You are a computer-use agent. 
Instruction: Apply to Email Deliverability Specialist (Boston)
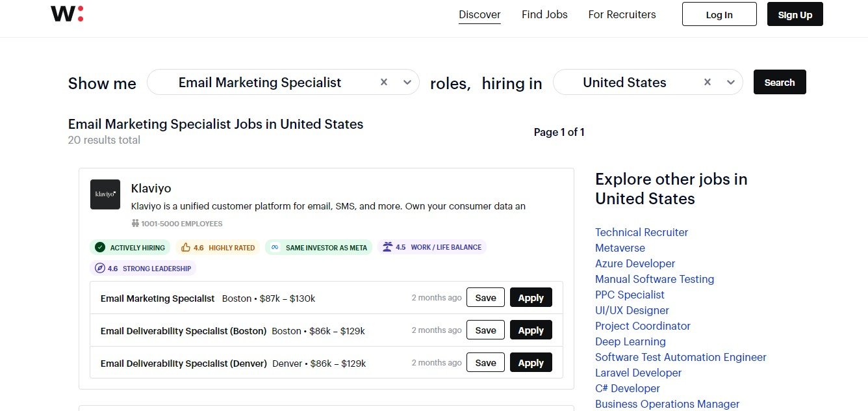pos(531,330)
